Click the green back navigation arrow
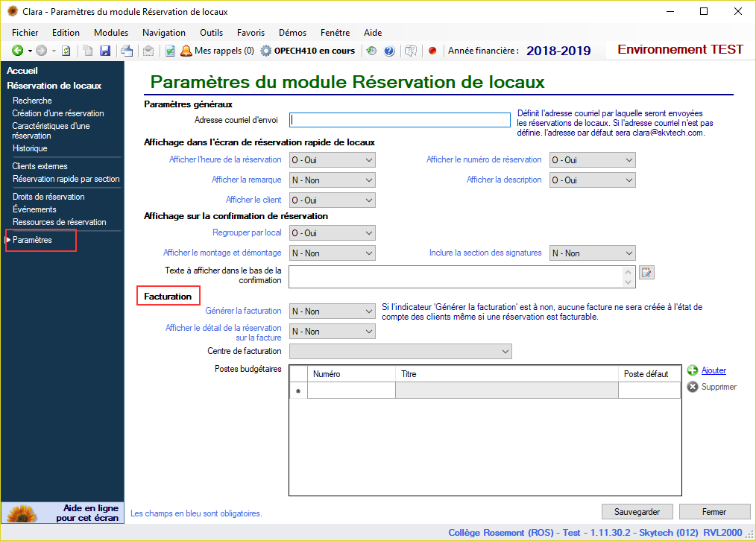 tap(17, 51)
